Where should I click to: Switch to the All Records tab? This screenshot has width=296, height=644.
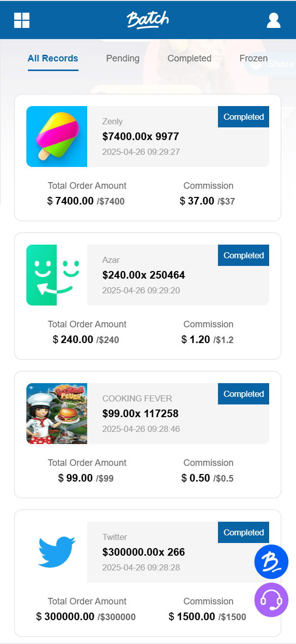(x=53, y=58)
